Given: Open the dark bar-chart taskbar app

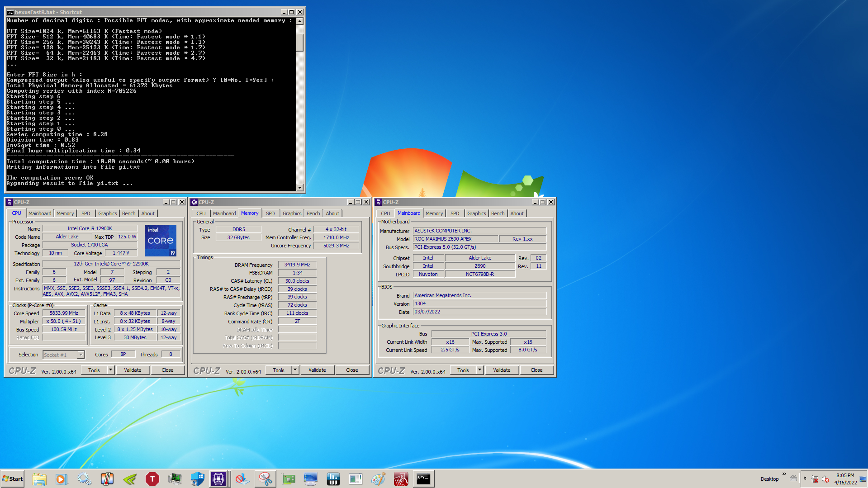Looking at the screenshot, I should (333, 479).
